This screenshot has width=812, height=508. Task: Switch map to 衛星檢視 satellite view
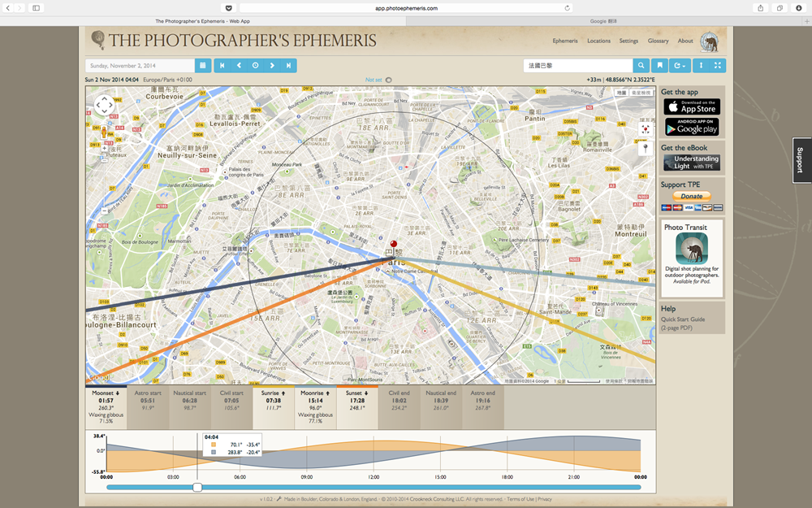point(641,93)
